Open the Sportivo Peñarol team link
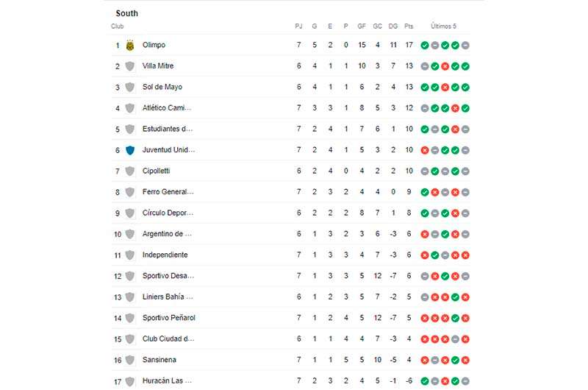This screenshot has width=588, height=390. click(169, 318)
